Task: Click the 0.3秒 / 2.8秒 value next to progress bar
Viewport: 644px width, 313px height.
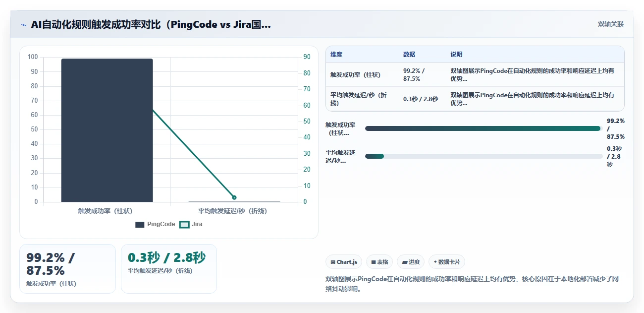Action: pyautogui.click(x=614, y=156)
